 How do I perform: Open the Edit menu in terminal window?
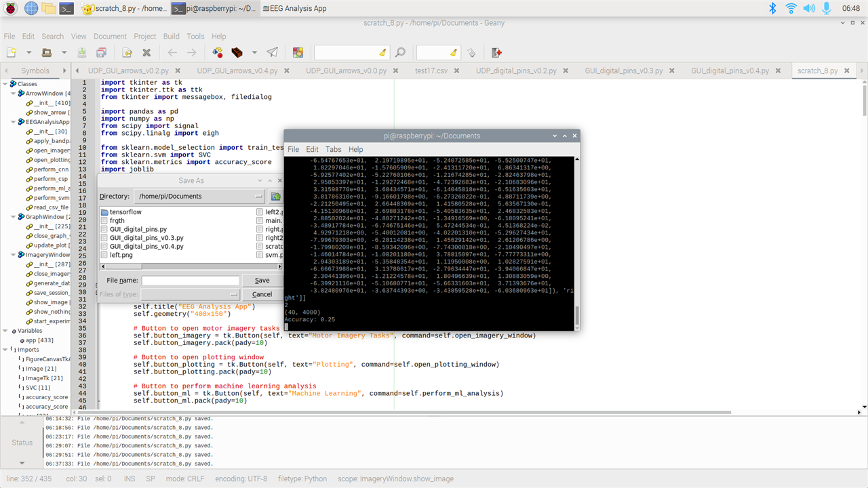(312, 149)
